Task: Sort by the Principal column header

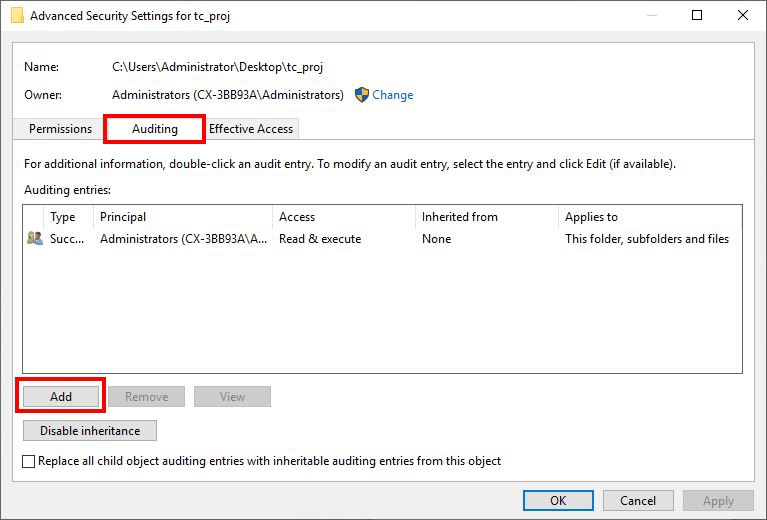Action: tap(183, 217)
